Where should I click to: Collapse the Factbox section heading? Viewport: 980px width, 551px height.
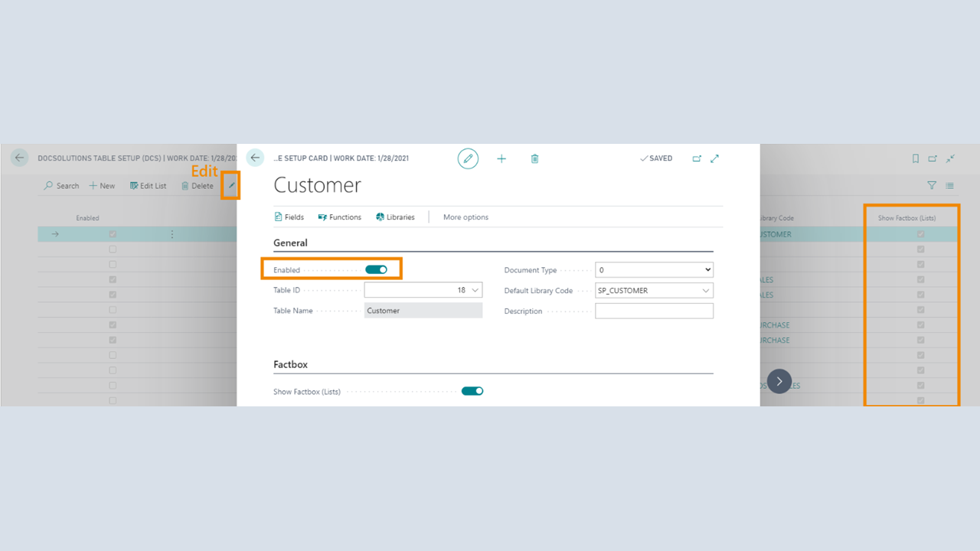(290, 364)
